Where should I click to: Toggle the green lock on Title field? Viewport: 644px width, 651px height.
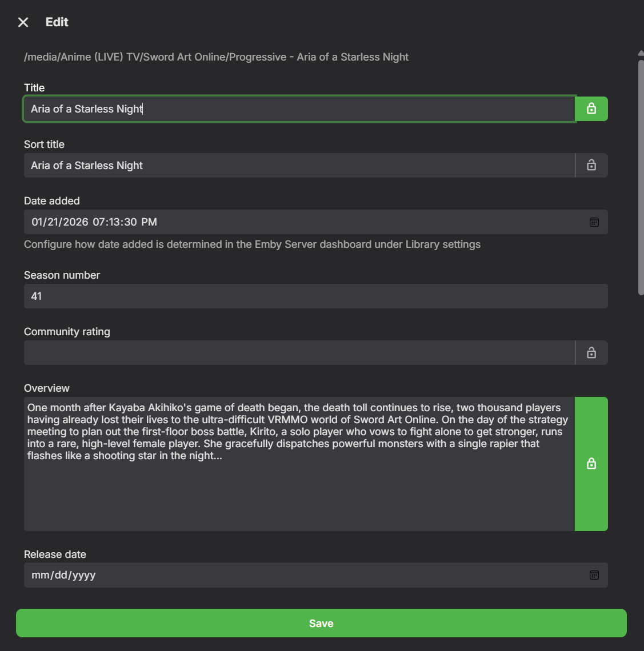pyautogui.click(x=591, y=108)
